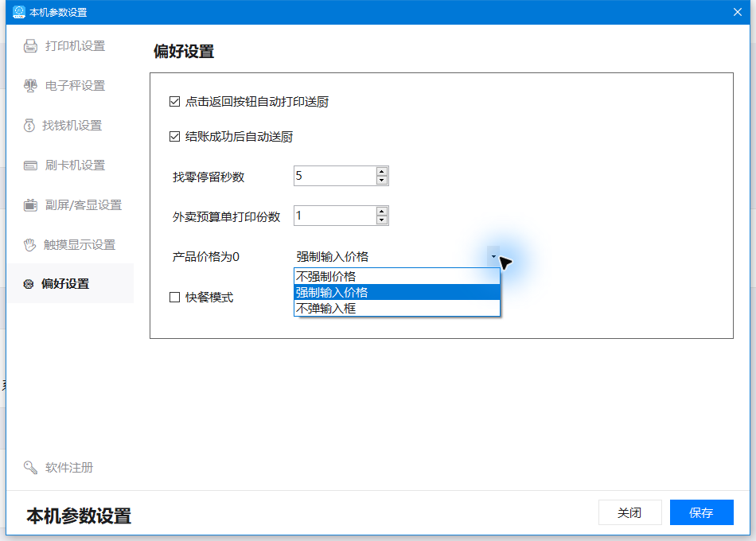Decrease 找零停留秒数 with down arrow
The image size is (756, 541).
coord(382,181)
